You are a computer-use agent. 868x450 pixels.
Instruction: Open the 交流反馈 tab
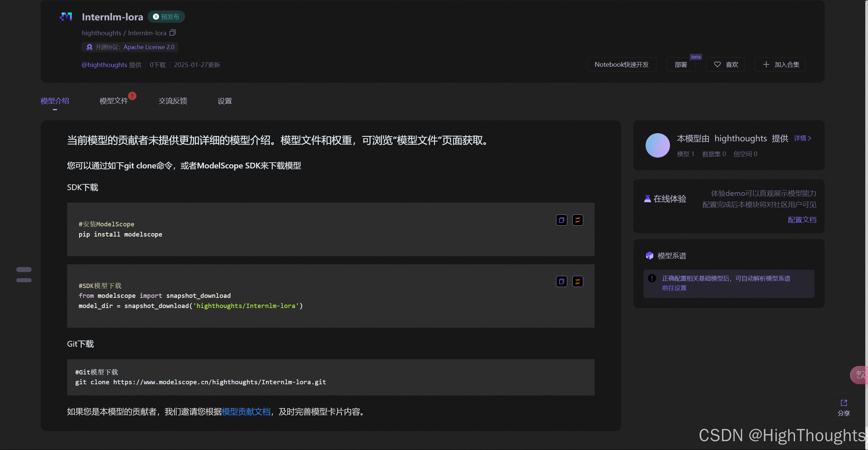(173, 101)
